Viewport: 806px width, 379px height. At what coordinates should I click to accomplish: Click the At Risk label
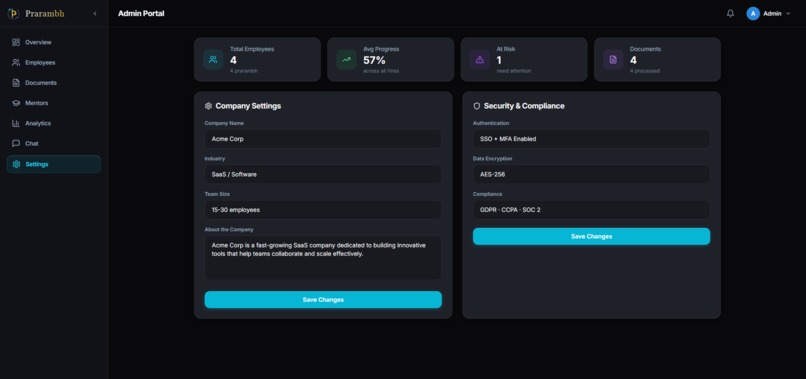pyautogui.click(x=506, y=49)
